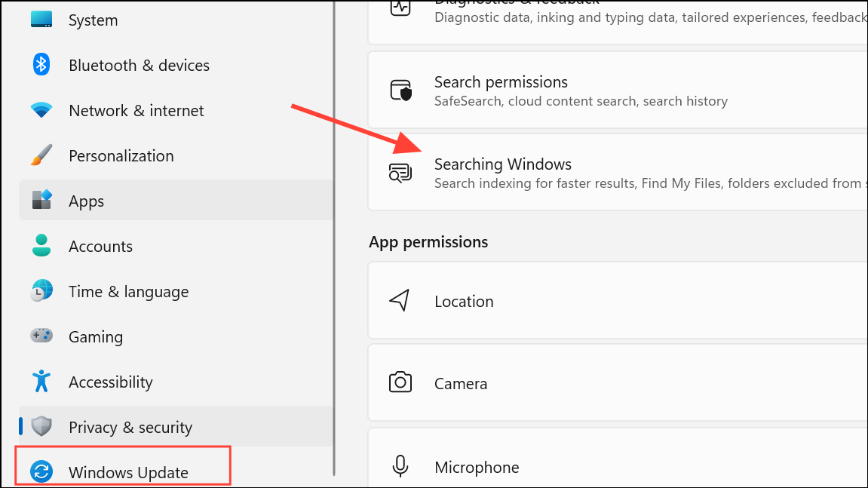Image resolution: width=868 pixels, height=488 pixels.
Task: Click the Diagnostics heartbeat icon
Action: tap(400, 8)
